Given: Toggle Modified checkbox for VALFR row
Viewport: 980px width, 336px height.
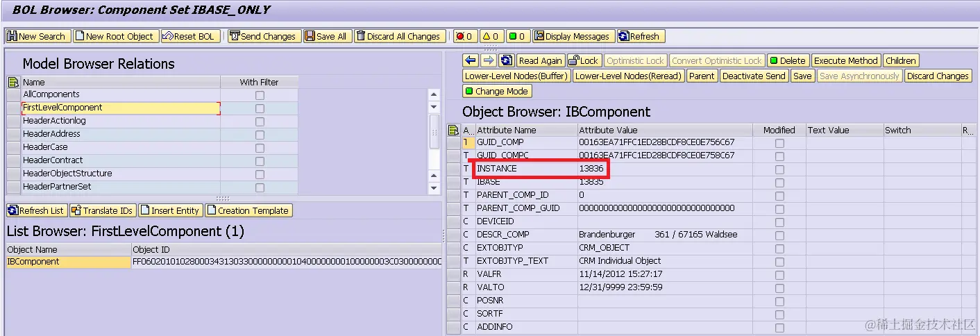Looking at the screenshot, I should [779, 275].
